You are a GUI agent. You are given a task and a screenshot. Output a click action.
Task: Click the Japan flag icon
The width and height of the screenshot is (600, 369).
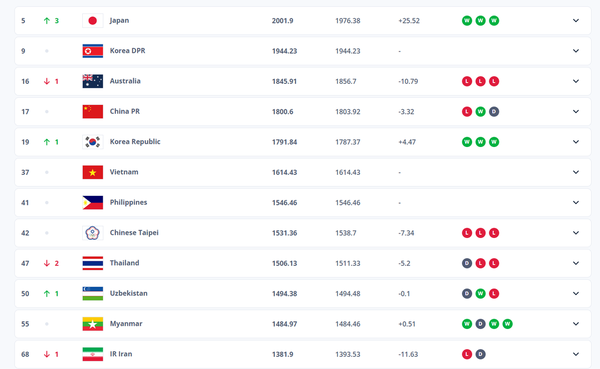[x=93, y=21]
